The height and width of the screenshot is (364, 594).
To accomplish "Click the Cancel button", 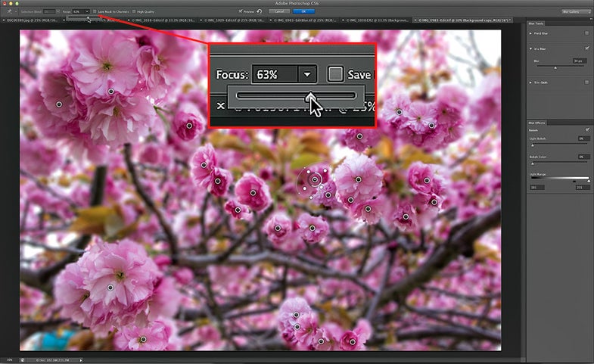I will coord(279,11).
